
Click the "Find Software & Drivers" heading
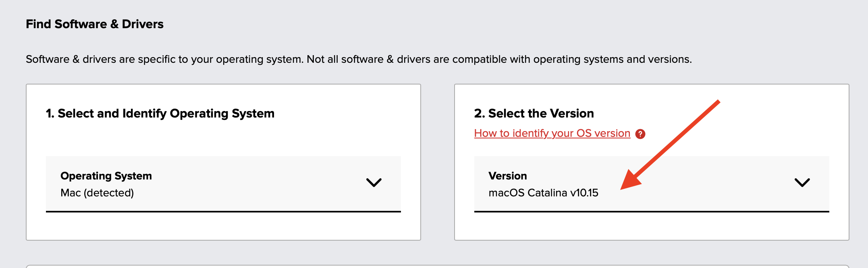click(95, 24)
